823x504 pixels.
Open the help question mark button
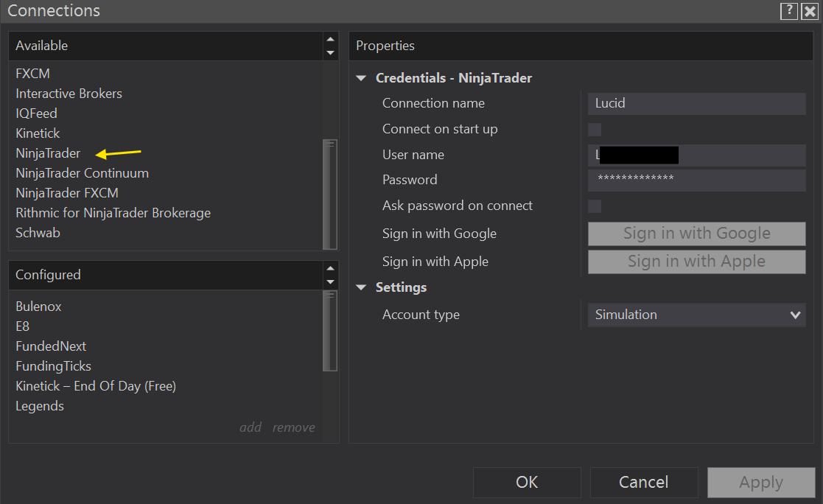[789, 11]
